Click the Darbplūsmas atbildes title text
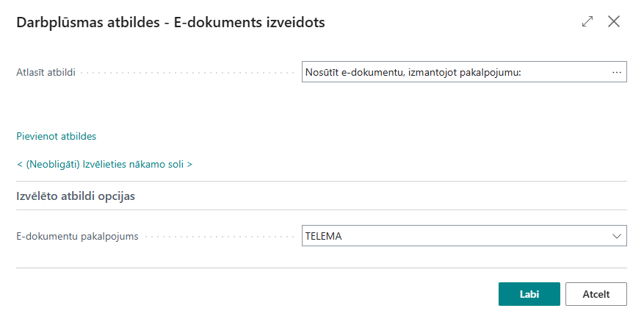Viewport: 644px width, 322px height. tap(87, 23)
